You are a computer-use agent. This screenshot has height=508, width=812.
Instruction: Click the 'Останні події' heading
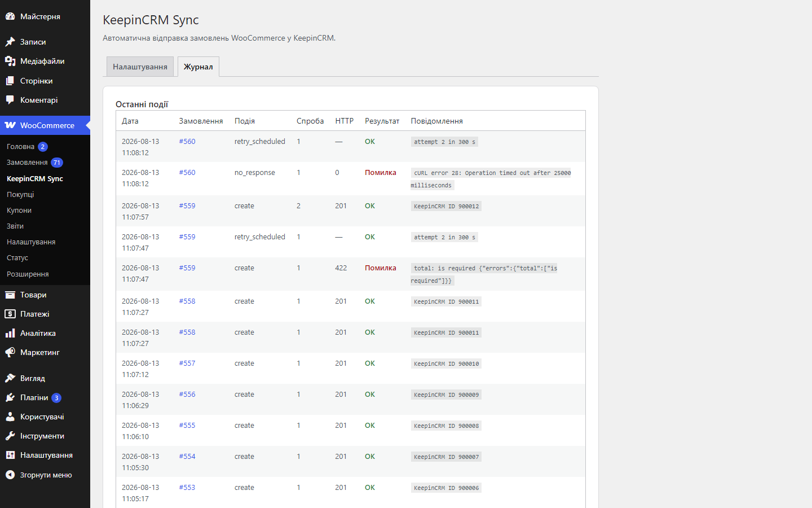point(142,104)
